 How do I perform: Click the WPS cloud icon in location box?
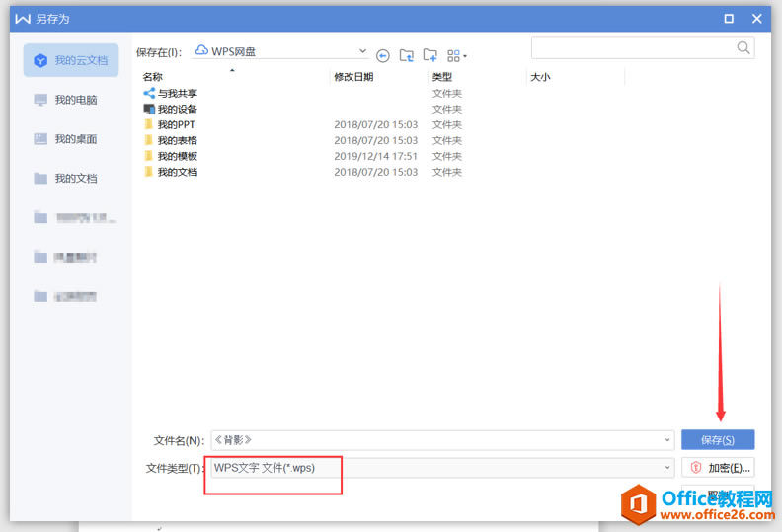[201, 50]
